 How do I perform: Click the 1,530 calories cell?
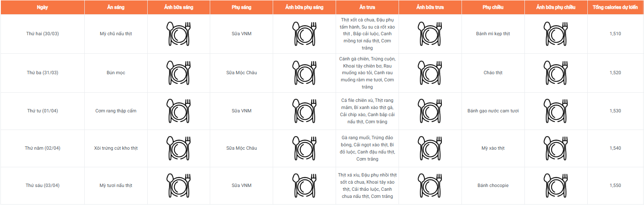[615, 111]
